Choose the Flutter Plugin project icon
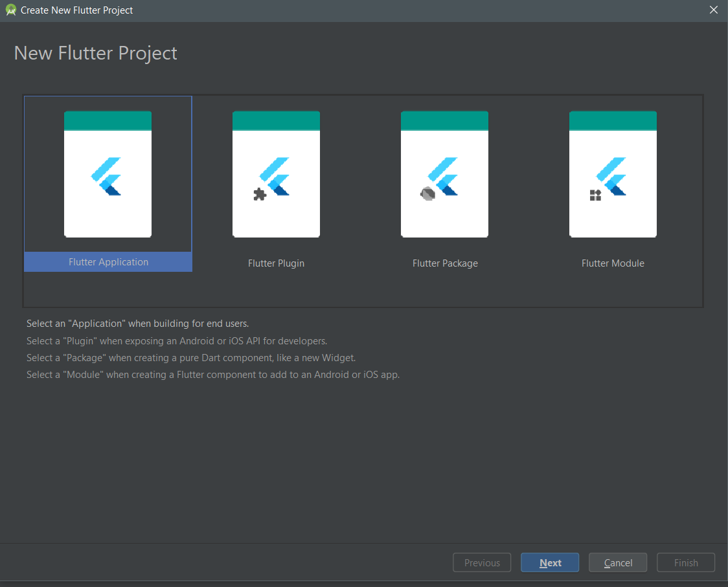 click(x=277, y=174)
